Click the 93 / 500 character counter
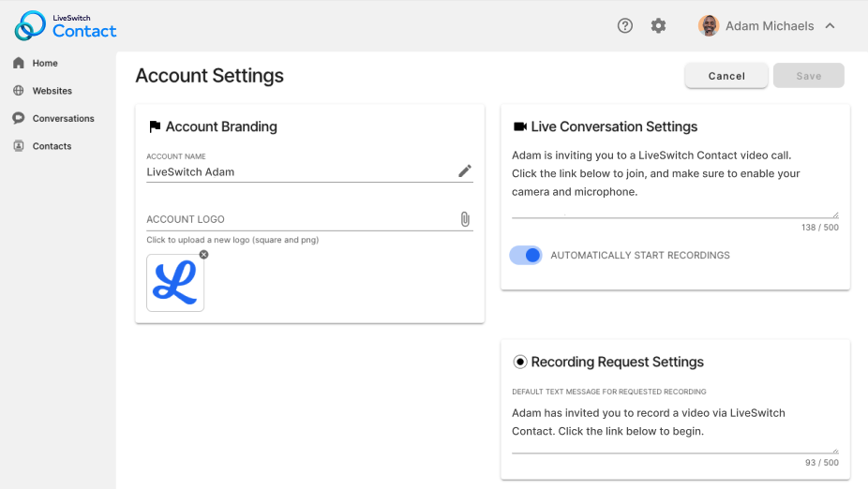868x489 pixels. click(822, 463)
